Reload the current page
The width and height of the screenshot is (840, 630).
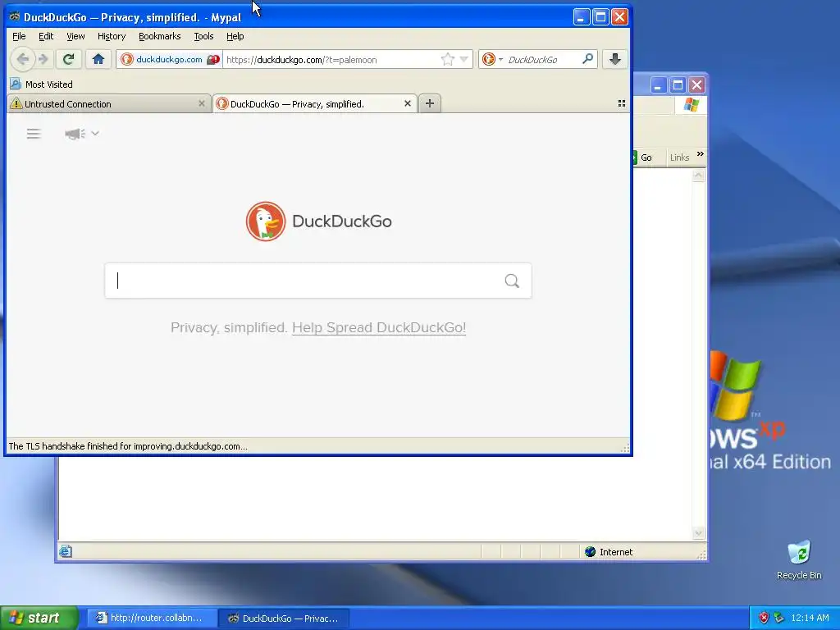(69, 59)
